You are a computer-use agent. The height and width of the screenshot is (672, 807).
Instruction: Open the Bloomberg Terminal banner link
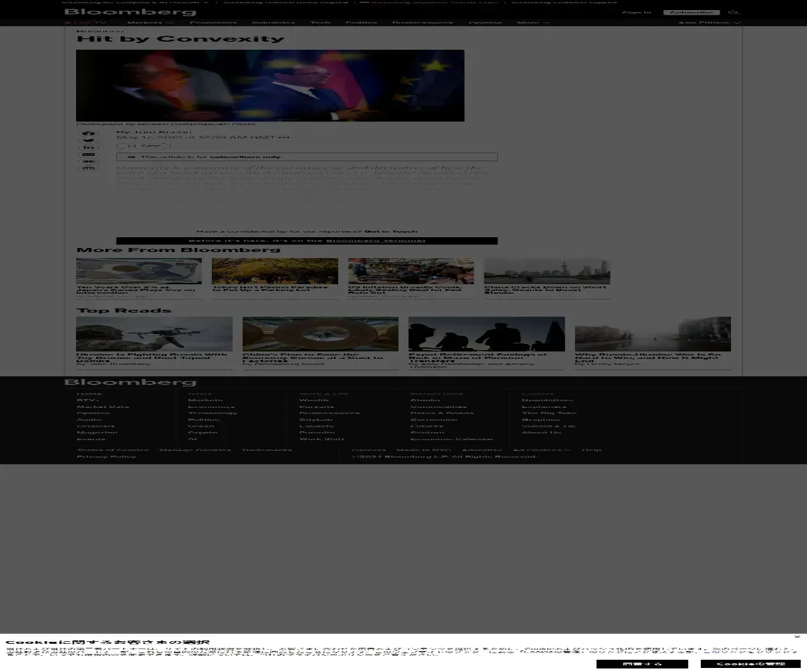click(x=375, y=241)
